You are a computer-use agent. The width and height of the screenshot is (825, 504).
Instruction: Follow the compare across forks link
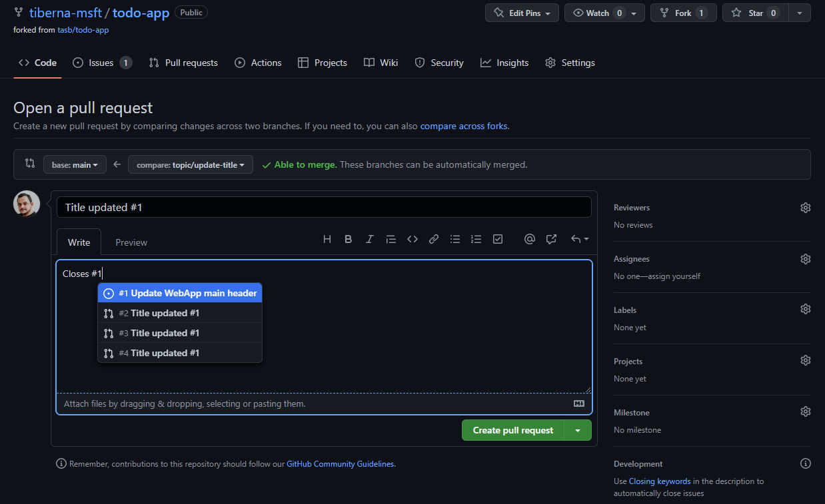click(x=464, y=126)
